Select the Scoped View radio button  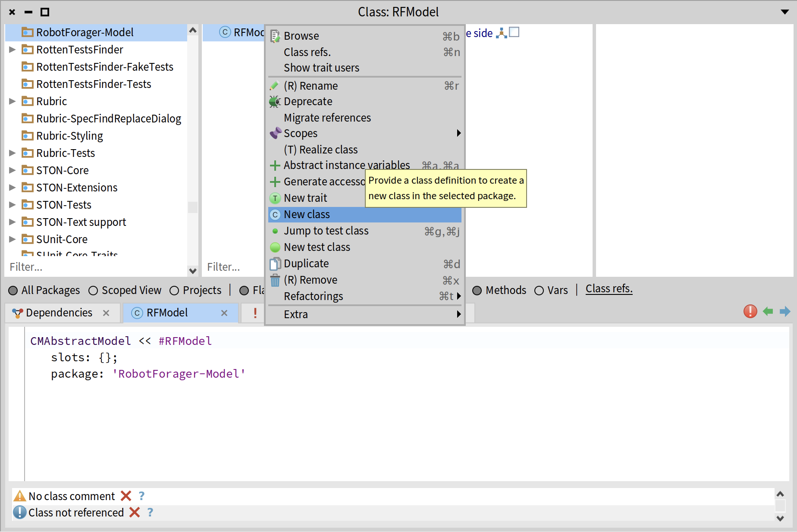pyautogui.click(x=93, y=291)
